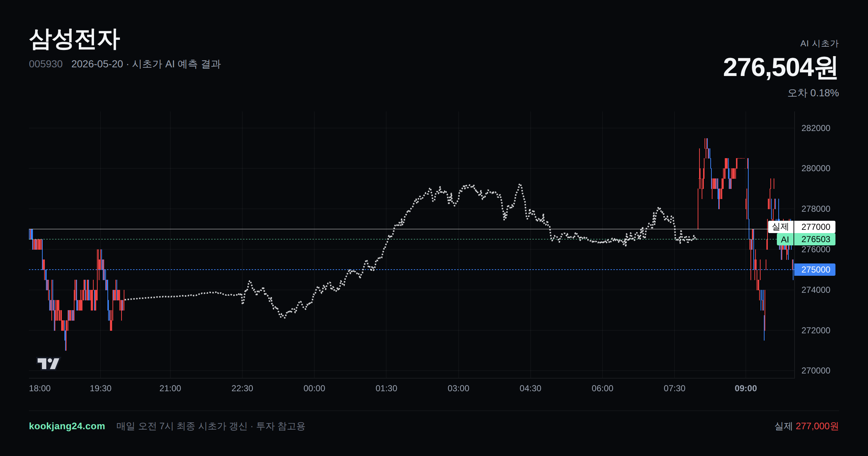This screenshot has height=456, width=868.
Task: Click the 280000 price axis label
Action: coord(816,168)
